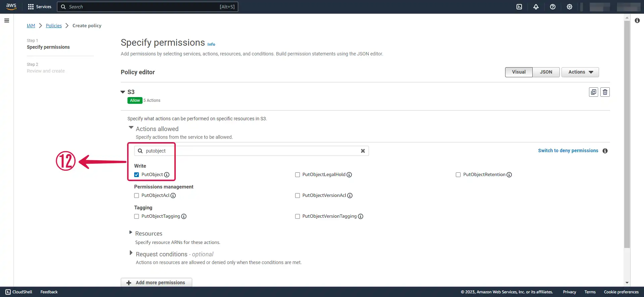Click the CloudShell icon in footer

(8, 292)
